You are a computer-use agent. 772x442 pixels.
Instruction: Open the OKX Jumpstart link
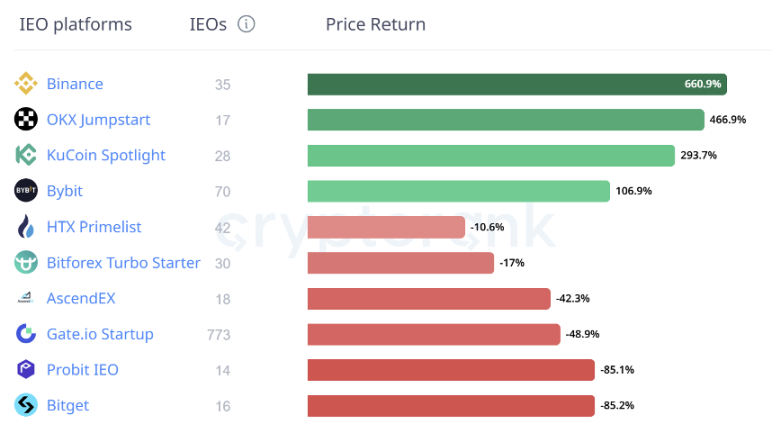click(x=98, y=120)
